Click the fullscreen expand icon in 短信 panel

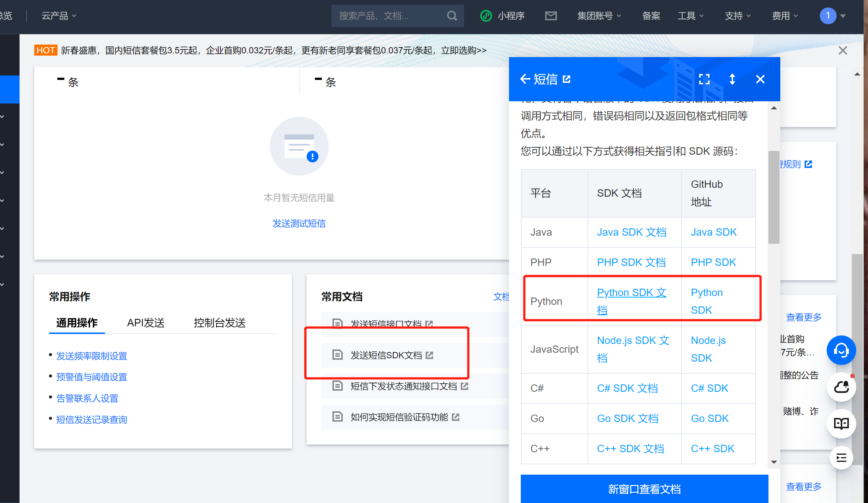coord(704,79)
